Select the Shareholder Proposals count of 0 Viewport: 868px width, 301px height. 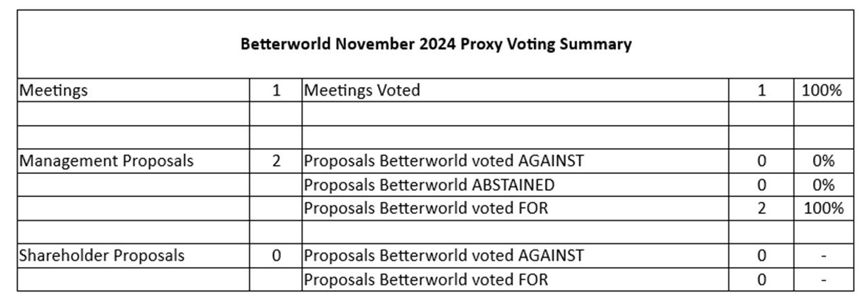pyautogui.click(x=276, y=256)
